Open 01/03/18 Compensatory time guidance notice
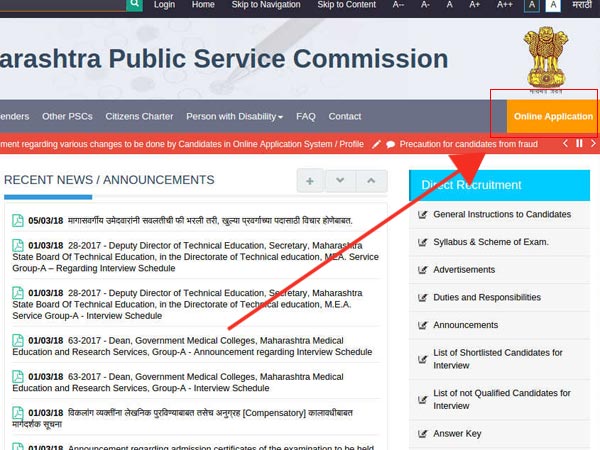 pyautogui.click(x=183, y=418)
